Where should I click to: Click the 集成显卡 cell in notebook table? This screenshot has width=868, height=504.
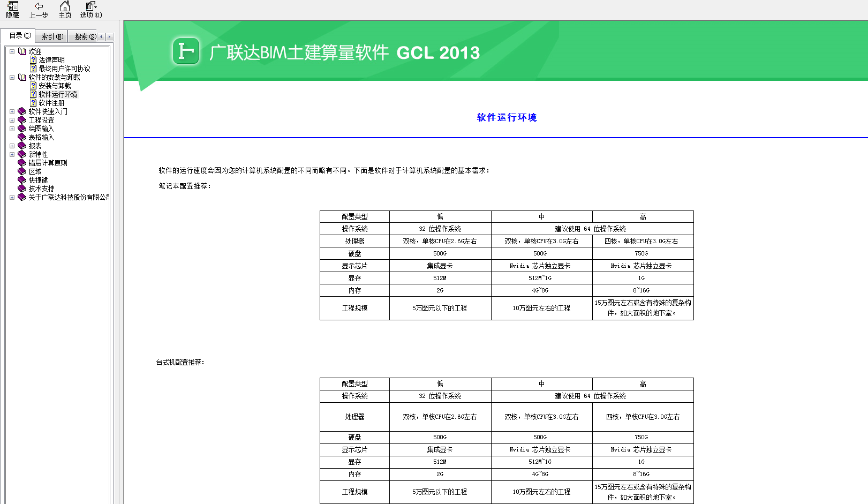coord(440,266)
